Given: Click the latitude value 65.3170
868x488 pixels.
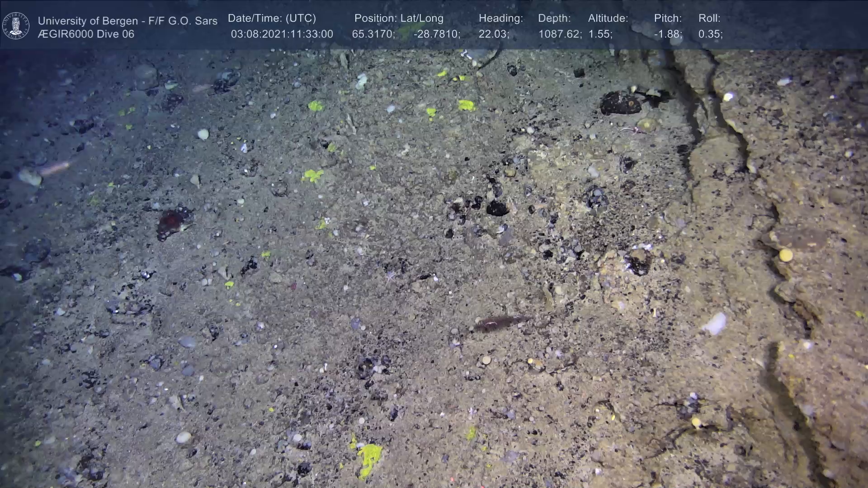Looking at the screenshot, I should pos(373,34).
